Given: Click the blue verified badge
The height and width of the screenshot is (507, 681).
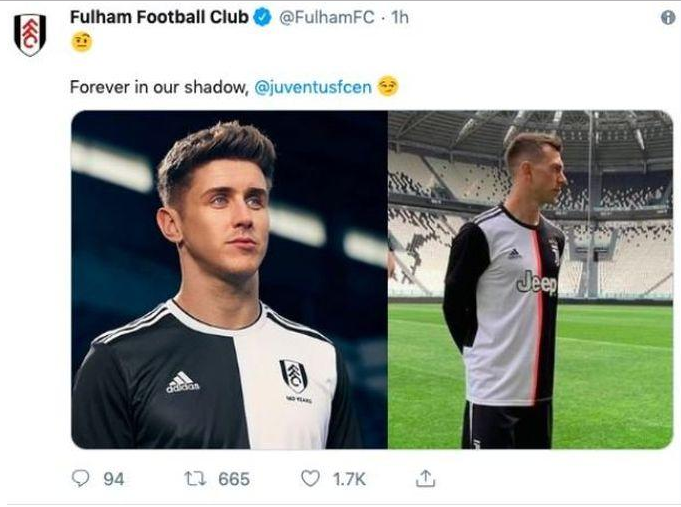Looking at the screenshot, I should (263, 18).
